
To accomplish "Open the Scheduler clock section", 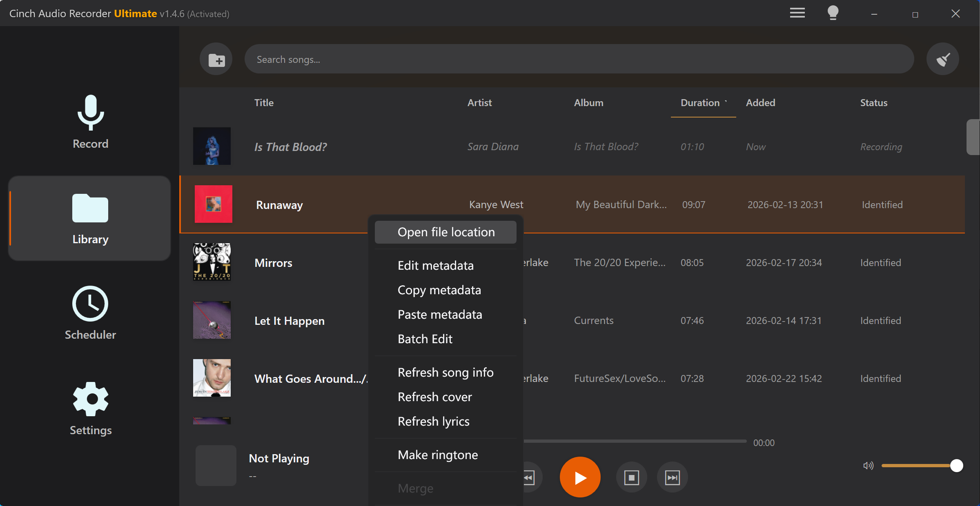I will (x=90, y=313).
